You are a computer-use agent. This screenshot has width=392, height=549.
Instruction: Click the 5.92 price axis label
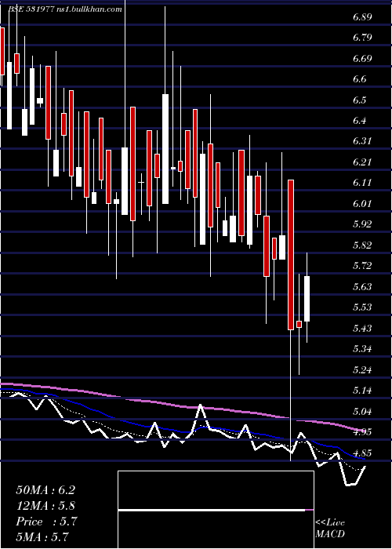click(362, 224)
